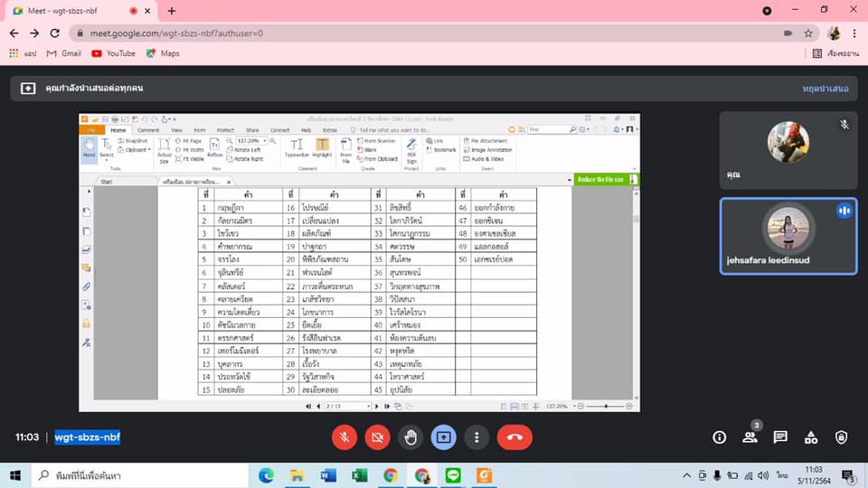Adjust the Foxit zoom slider

606,406
